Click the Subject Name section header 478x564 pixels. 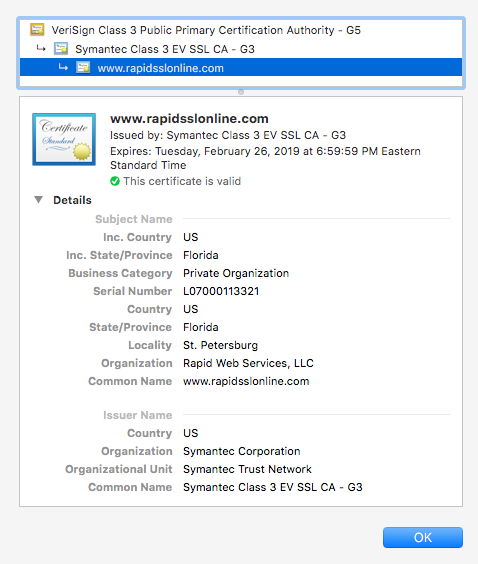click(134, 219)
